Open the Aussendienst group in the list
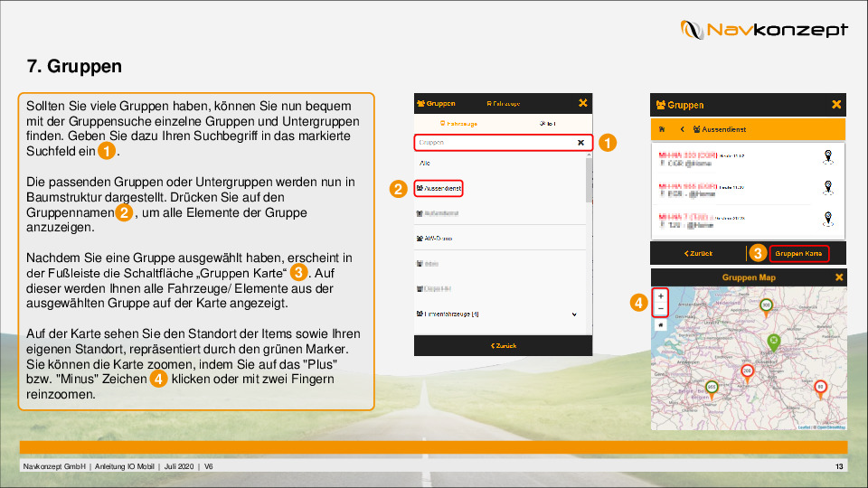 point(439,189)
